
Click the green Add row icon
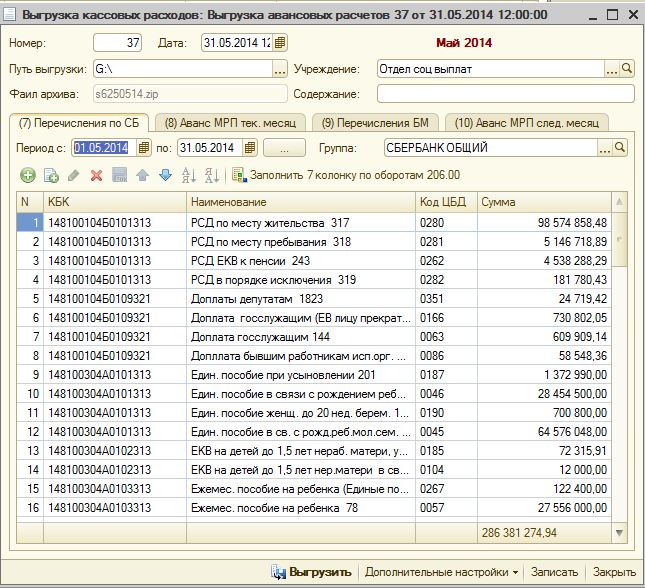tap(27, 175)
